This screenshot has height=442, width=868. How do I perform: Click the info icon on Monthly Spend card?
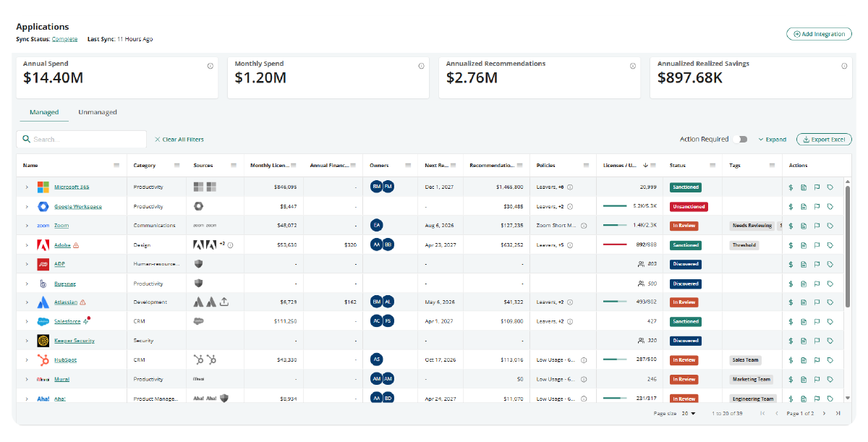click(421, 66)
